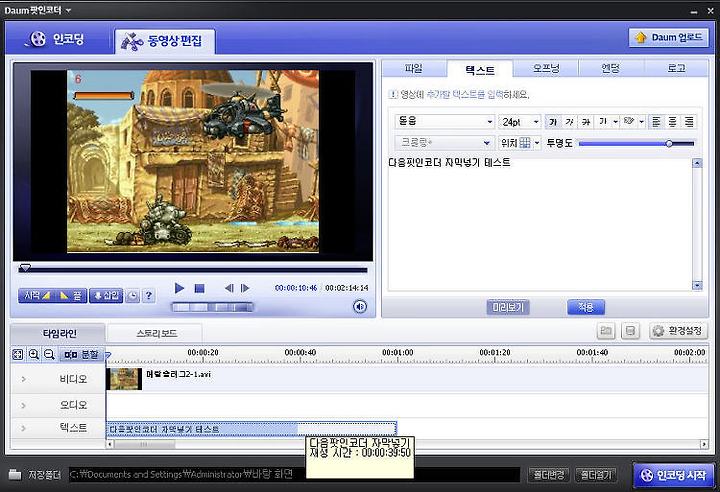Toggle bold text formatting
The width and height of the screenshot is (720, 492).
pos(553,122)
